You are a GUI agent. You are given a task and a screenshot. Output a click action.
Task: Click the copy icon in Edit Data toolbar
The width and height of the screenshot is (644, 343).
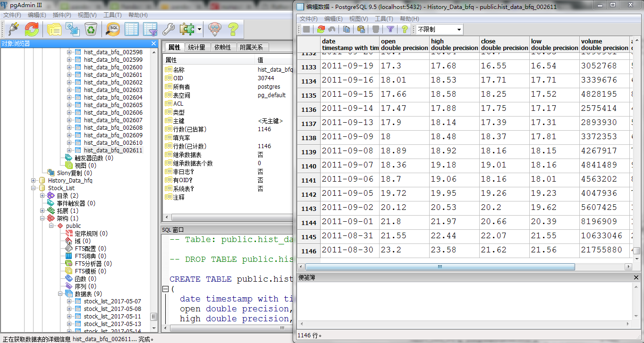pyautogui.click(x=347, y=29)
